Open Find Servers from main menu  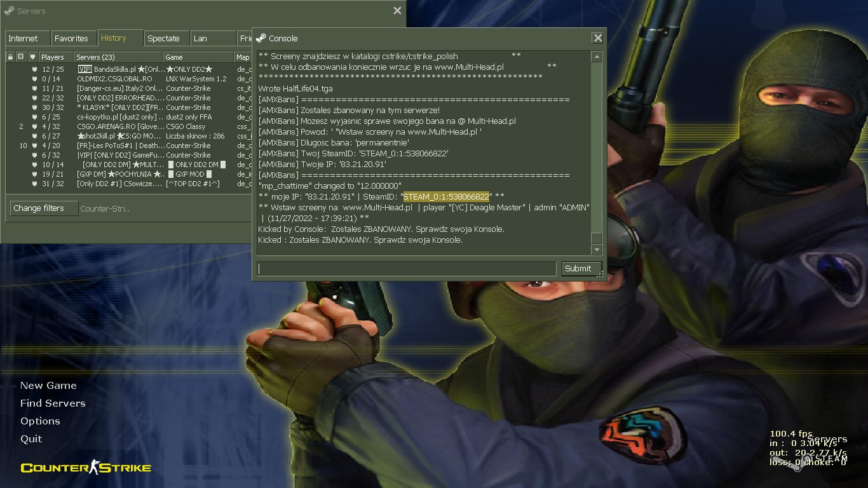point(53,403)
